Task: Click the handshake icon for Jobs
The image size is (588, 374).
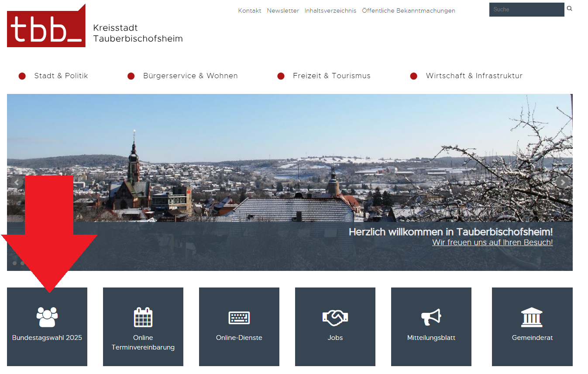Action: pyautogui.click(x=335, y=317)
